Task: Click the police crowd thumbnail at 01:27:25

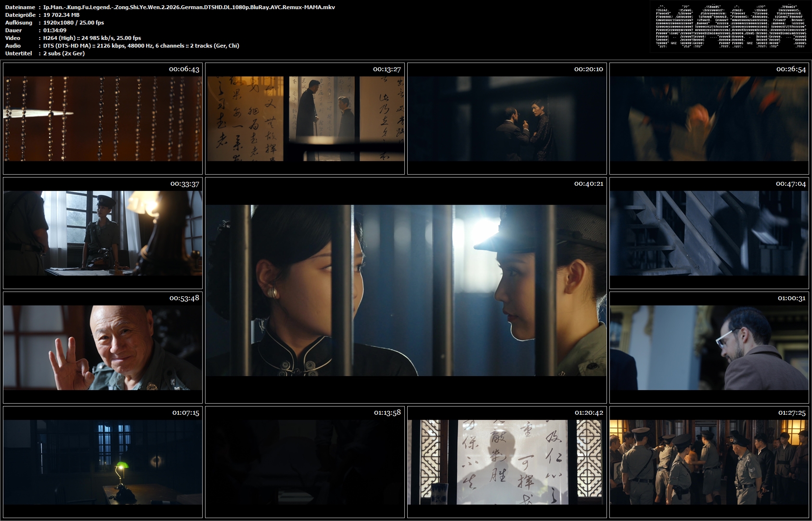Action: [x=709, y=462]
